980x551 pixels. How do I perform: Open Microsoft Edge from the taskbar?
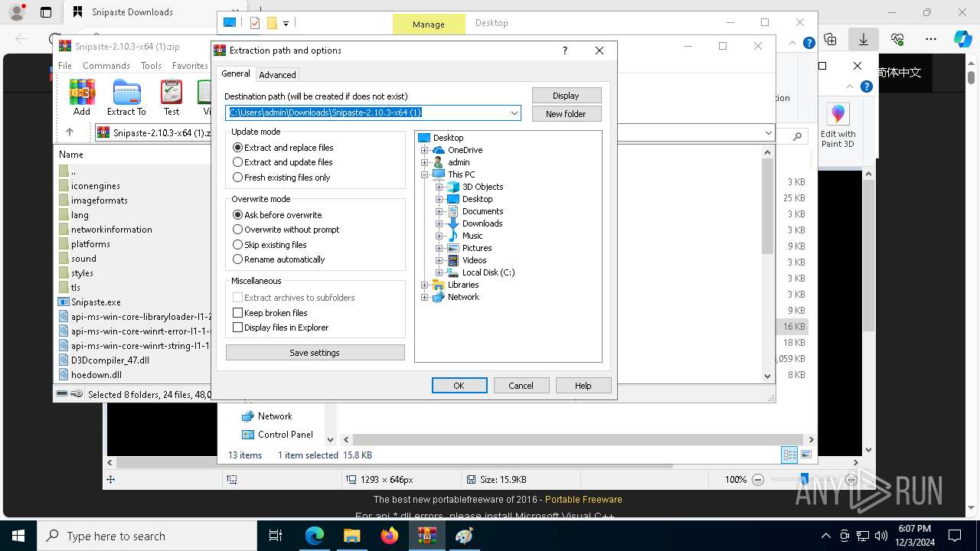pos(315,536)
